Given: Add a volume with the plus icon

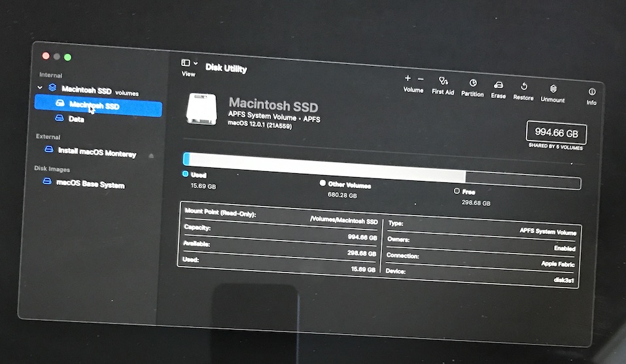Looking at the screenshot, I should tap(408, 78).
